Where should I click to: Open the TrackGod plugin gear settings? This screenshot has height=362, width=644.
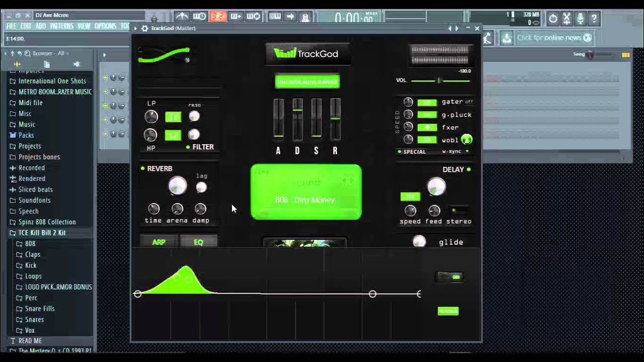[x=145, y=29]
